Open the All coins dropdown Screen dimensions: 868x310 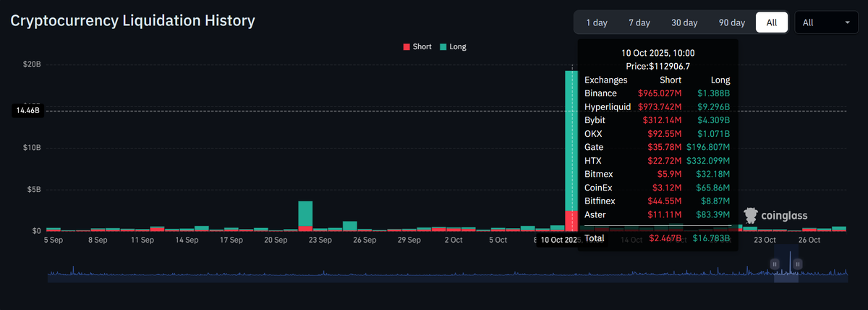(826, 22)
